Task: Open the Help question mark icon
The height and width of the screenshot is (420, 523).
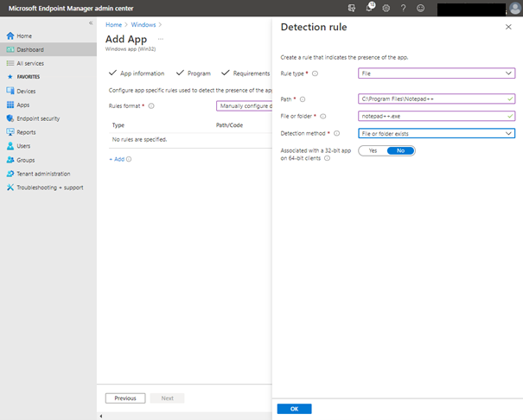Action: [403, 8]
